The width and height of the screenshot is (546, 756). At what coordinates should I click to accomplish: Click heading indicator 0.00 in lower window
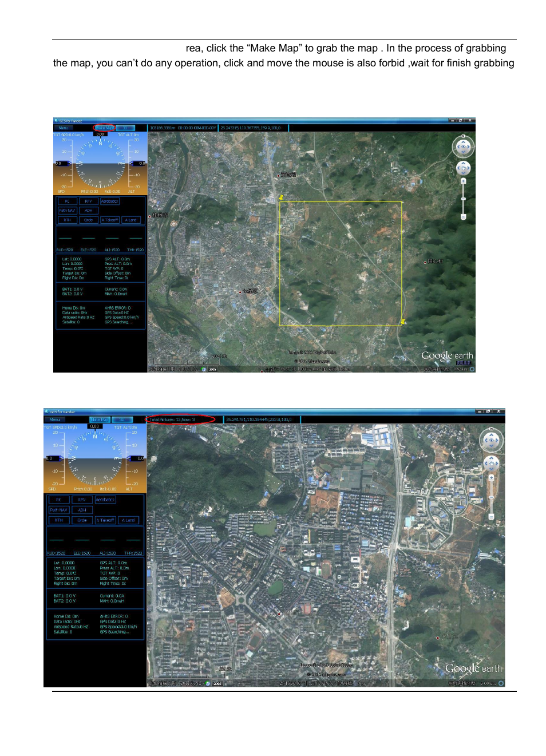[x=95, y=426]
